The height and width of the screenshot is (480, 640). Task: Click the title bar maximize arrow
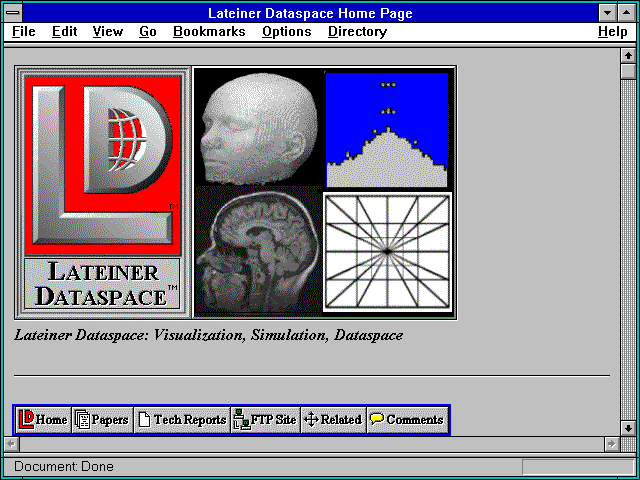click(626, 13)
